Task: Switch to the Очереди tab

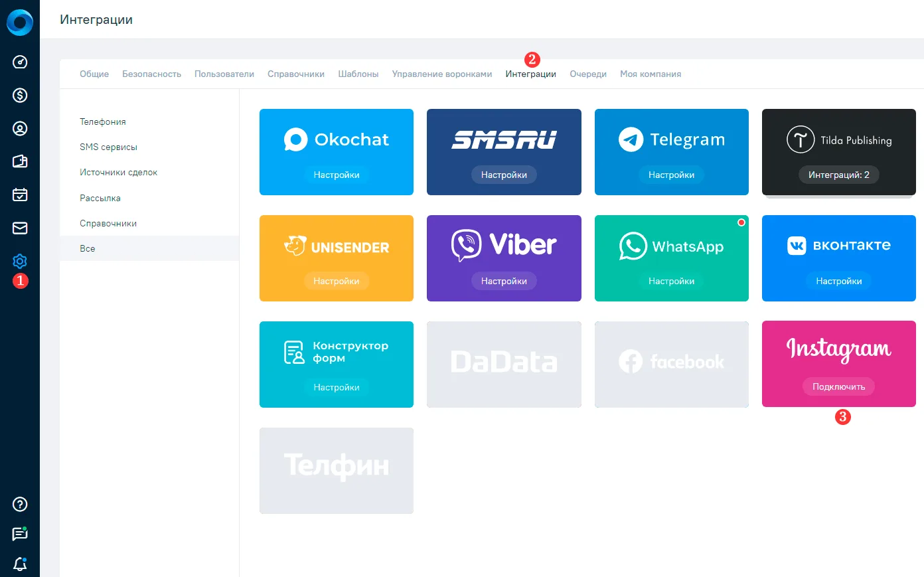Action: [x=588, y=74]
